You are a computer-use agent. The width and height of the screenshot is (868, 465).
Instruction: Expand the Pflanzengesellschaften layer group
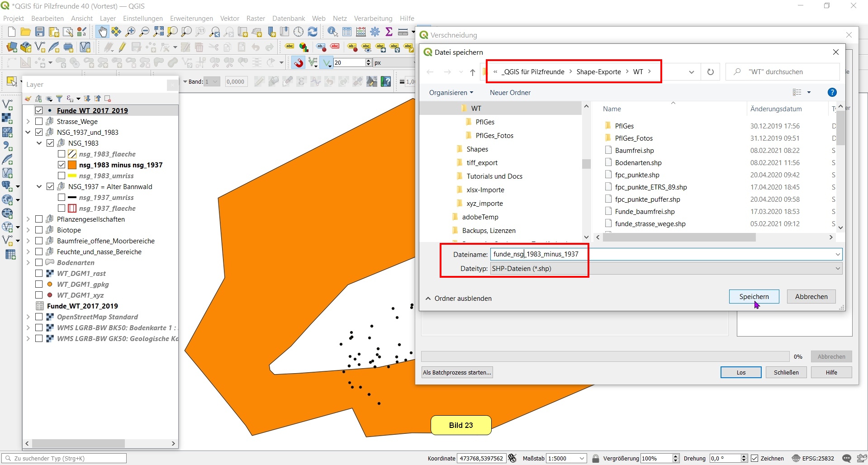point(28,219)
